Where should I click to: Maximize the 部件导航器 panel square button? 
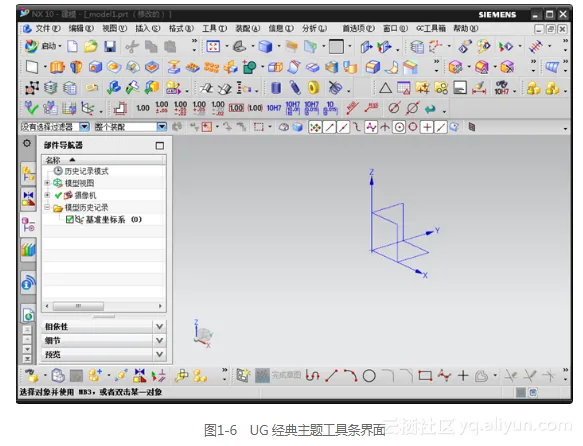pos(160,145)
